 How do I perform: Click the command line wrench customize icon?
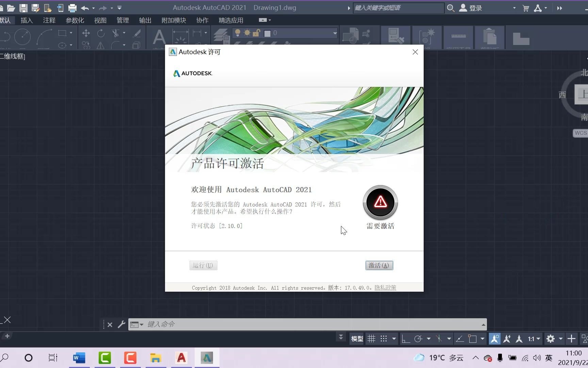point(121,324)
